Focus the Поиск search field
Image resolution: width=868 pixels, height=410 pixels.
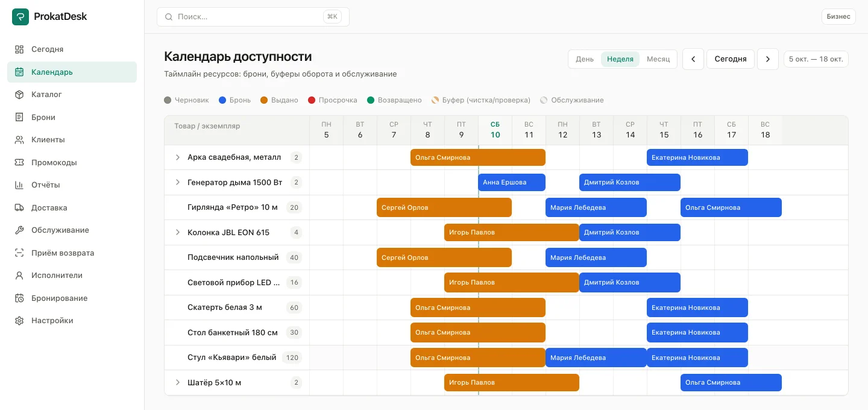pos(253,17)
